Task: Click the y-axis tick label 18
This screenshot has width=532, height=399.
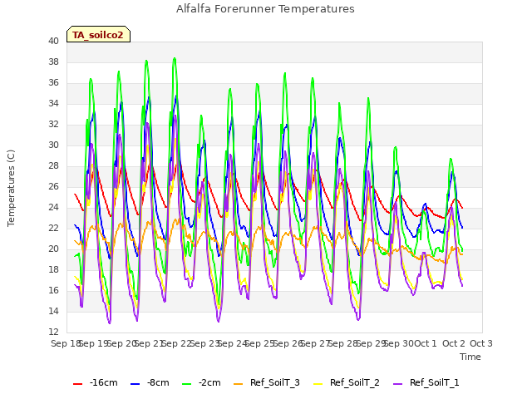Action: 53,269
